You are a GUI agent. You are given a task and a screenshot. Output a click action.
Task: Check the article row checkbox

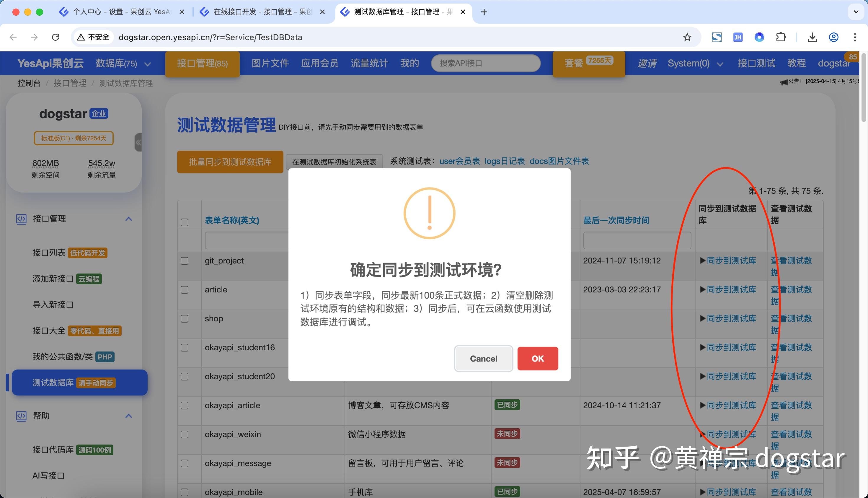tap(184, 289)
